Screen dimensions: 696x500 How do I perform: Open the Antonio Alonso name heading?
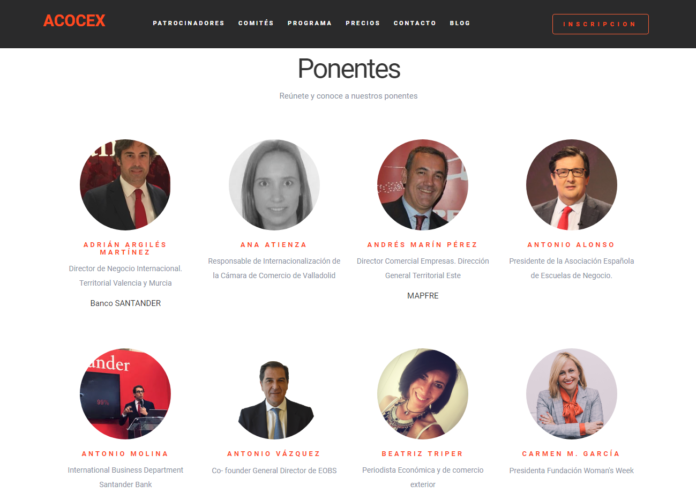[571, 245]
